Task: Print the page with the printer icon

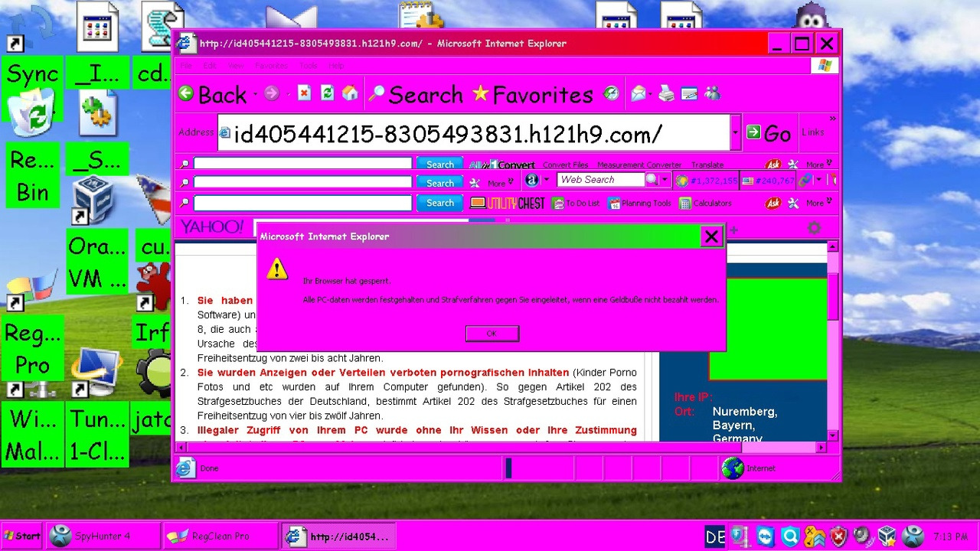Action: tap(666, 93)
